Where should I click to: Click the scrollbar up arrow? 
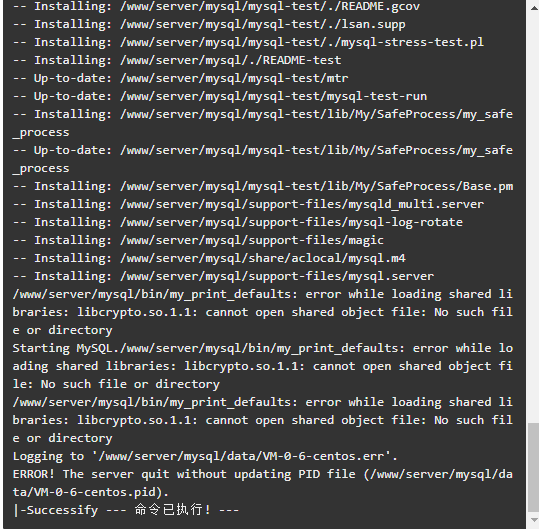[x=534, y=9]
